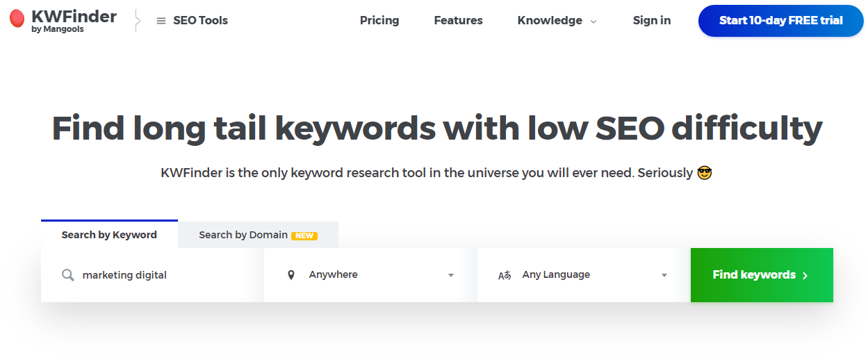This screenshot has height=355, width=868.
Task: Start the 10-day FREE trial
Action: [x=781, y=20]
